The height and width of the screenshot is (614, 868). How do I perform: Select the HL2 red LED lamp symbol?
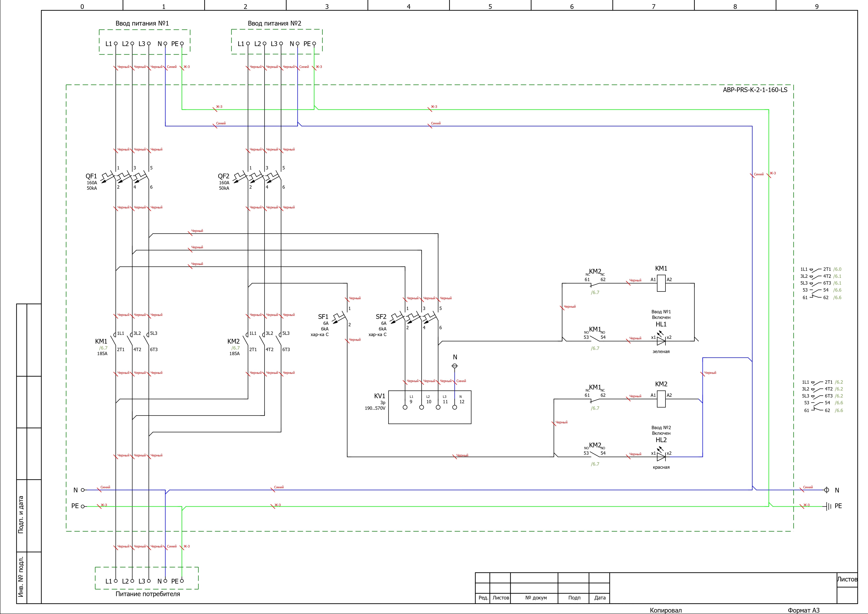point(661,457)
